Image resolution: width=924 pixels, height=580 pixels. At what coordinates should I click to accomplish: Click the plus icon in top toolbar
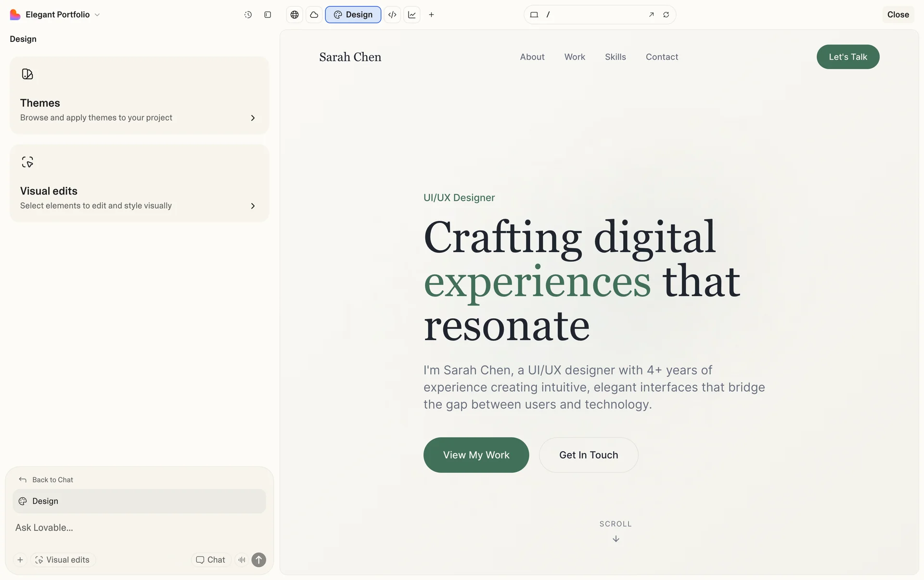431,14
